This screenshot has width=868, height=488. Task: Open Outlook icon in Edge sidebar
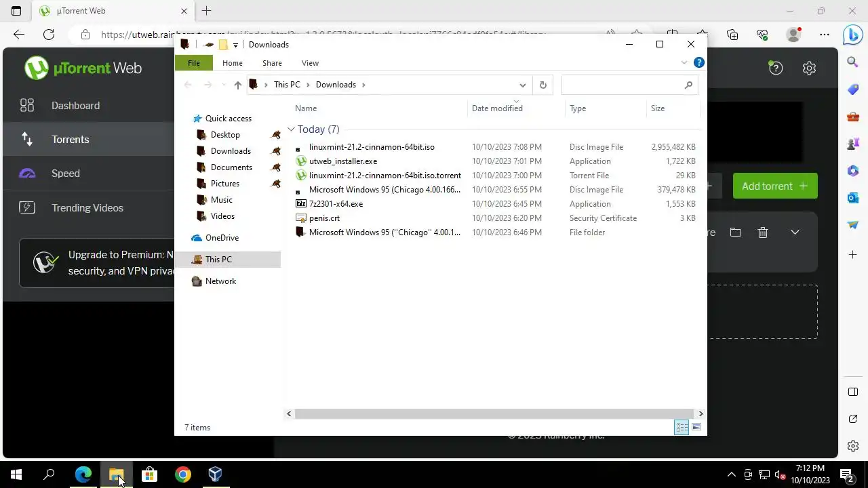(853, 198)
